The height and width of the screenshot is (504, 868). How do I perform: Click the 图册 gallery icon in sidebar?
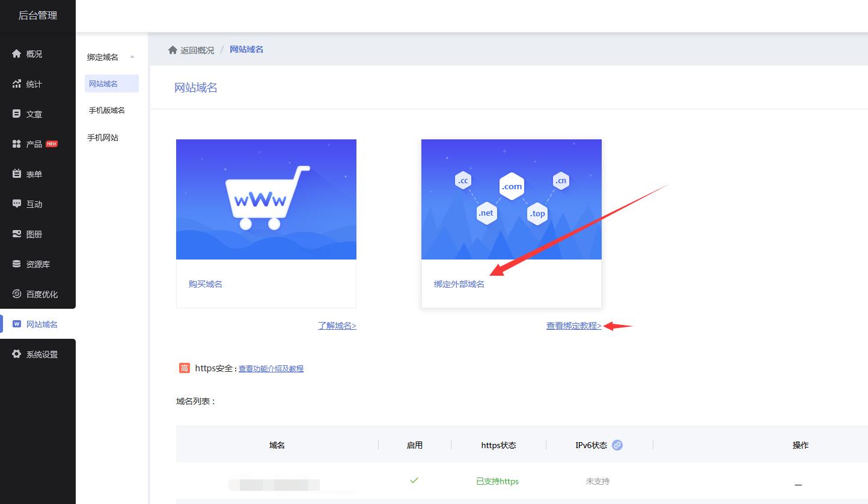click(x=17, y=234)
